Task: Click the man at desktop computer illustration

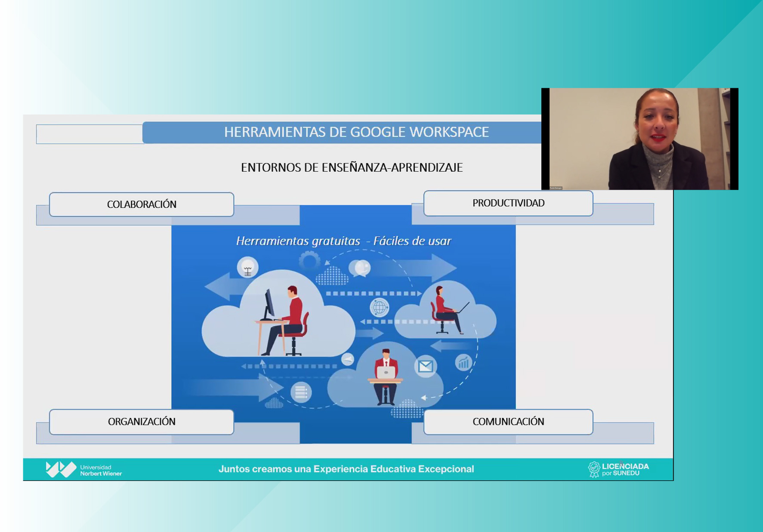Action: point(282,321)
